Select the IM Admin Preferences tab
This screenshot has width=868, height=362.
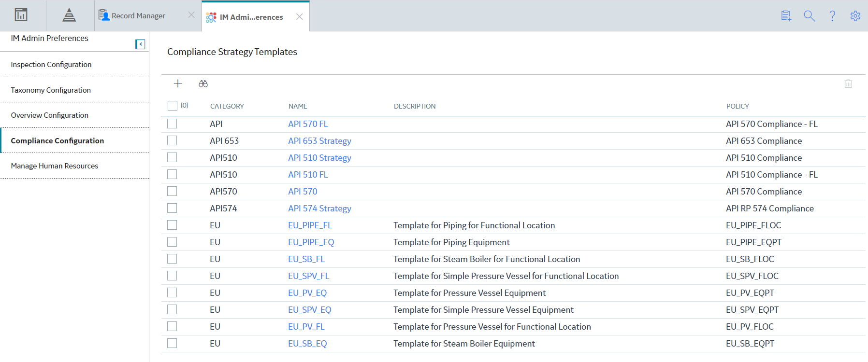(251, 17)
